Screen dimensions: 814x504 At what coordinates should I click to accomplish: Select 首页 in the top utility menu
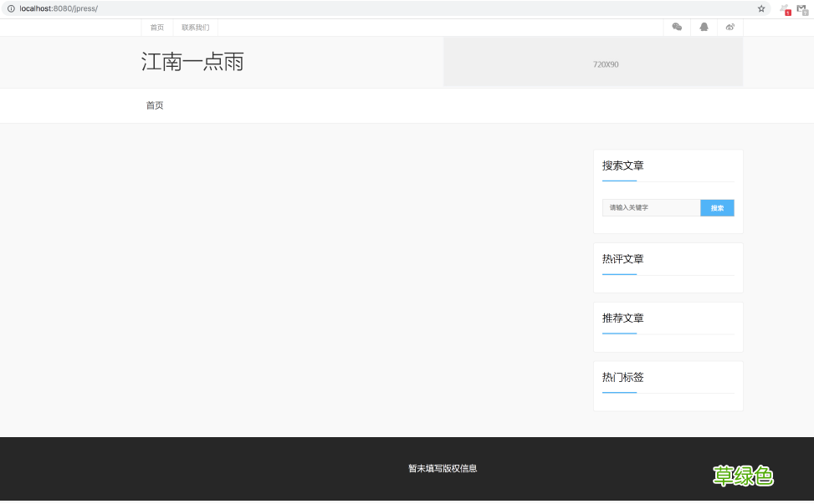coord(156,27)
